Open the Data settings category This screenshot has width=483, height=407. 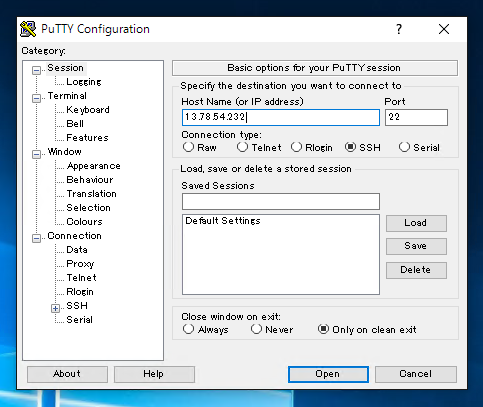point(77,250)
